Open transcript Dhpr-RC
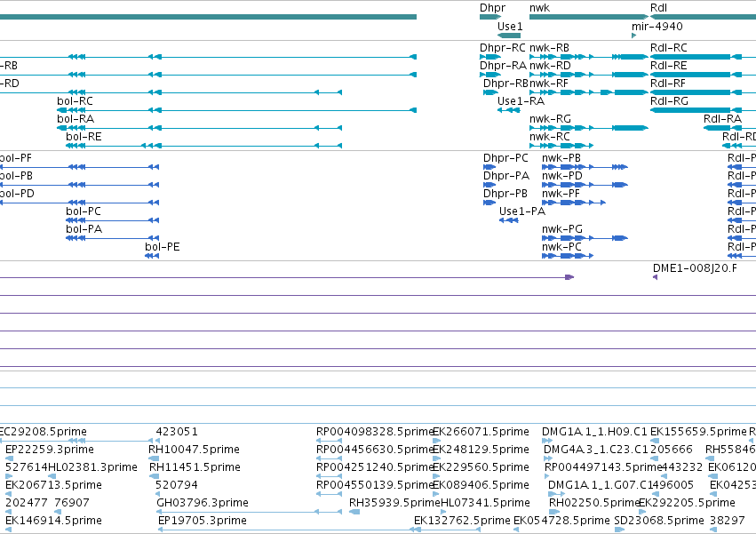The image size is (756, 534). pos(503,48)
